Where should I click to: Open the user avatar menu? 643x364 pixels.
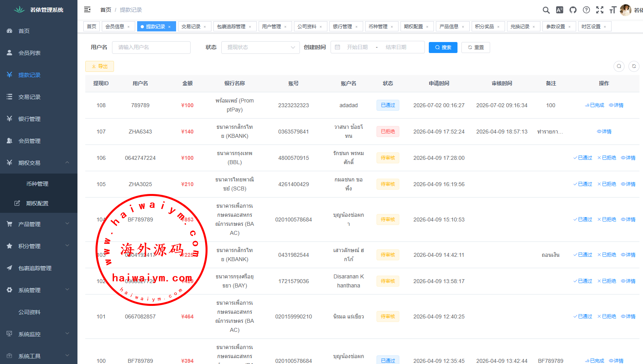tap(626, 10)
